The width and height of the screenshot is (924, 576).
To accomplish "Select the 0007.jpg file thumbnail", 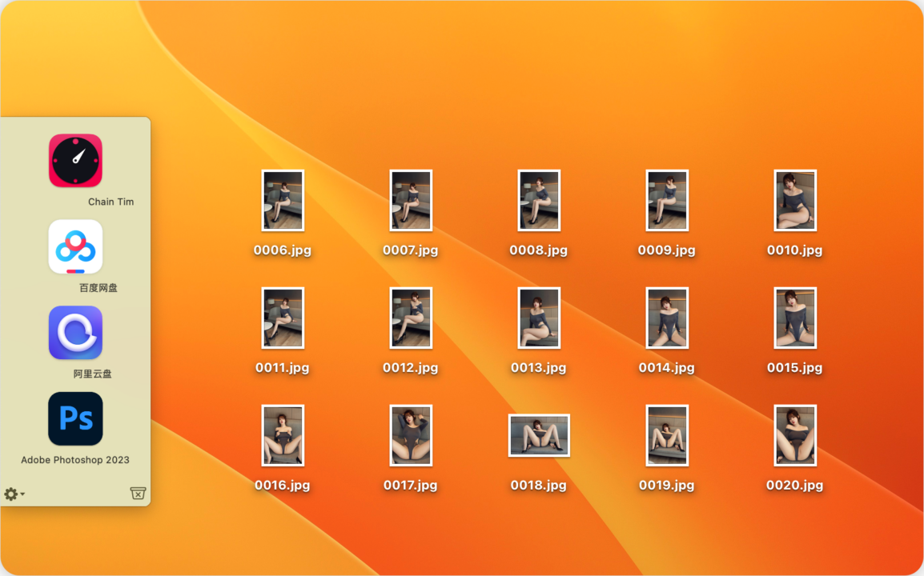I will pos(411,200).
